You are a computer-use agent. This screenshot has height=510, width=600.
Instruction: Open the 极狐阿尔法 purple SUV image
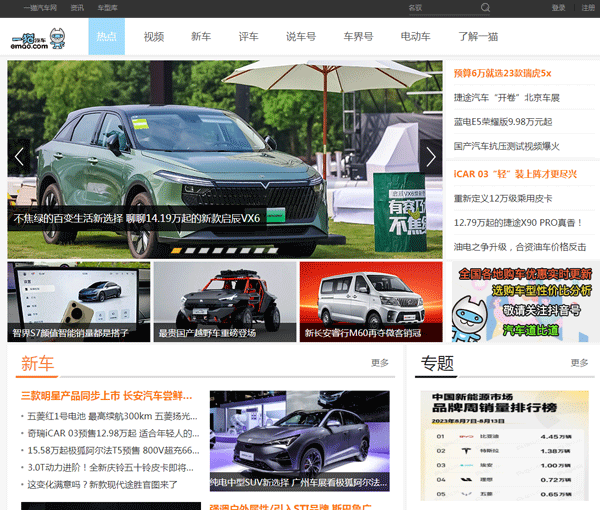pos(300,441)
